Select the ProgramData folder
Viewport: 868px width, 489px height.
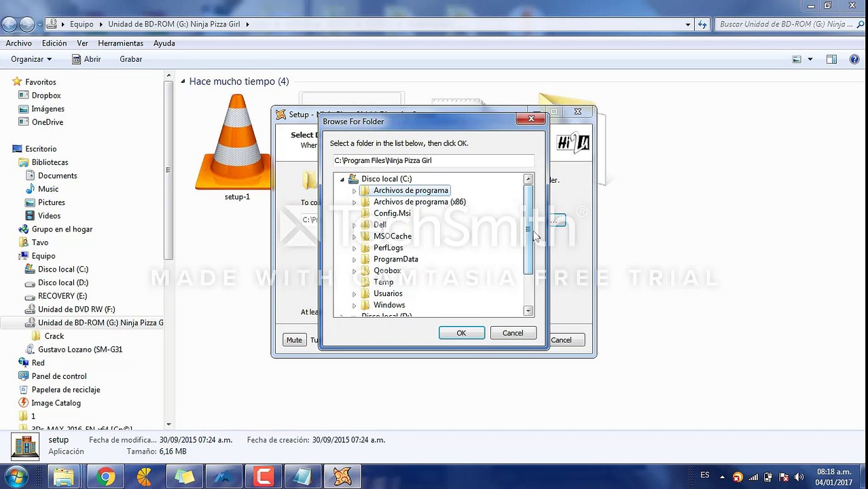395,259
